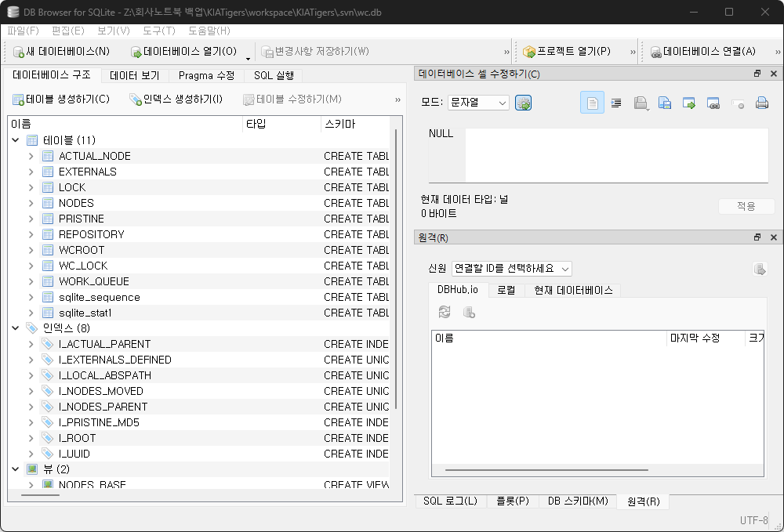784x532 pixels.
Task: Open the 연결할 ID를 선택하세요 dropdown
Action: point(512,269)
